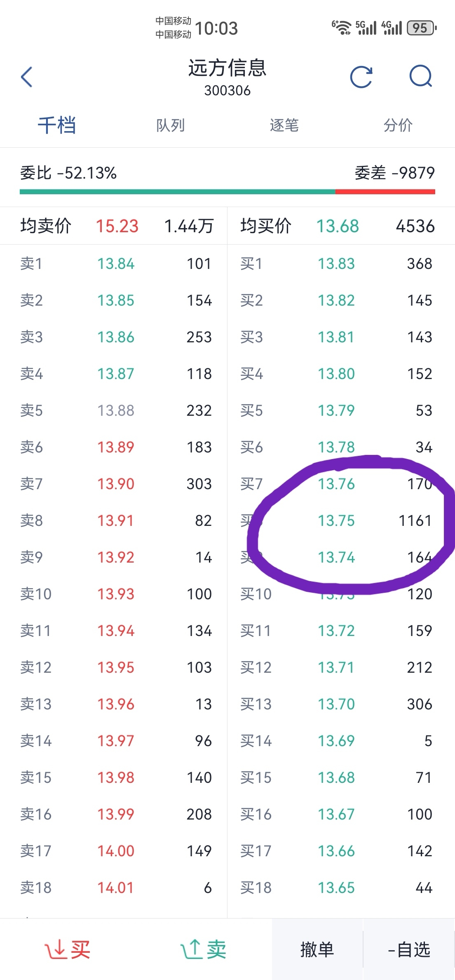Screen dimensions: 455x980
Task: Switch to the 队列 tab
Action: 170,125
